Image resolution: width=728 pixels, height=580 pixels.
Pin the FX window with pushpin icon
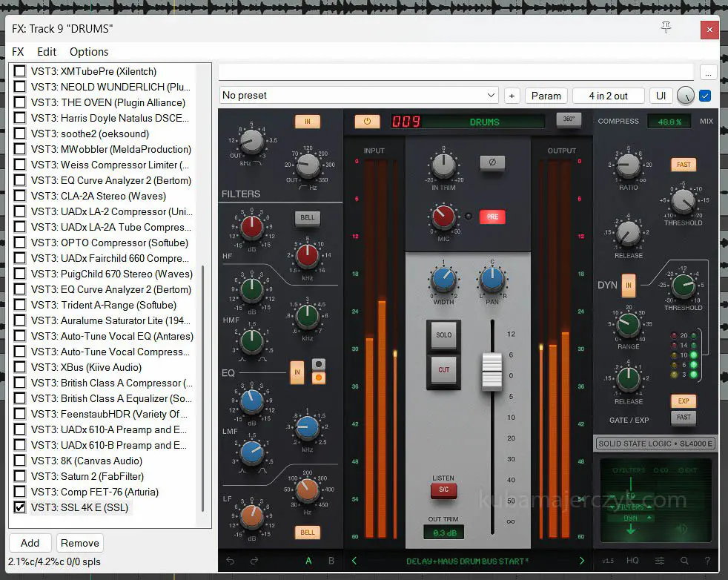pos(666,28)
